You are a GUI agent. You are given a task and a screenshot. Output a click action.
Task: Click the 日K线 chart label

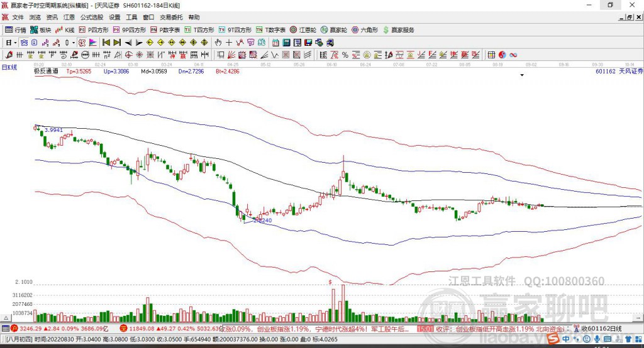tap(9, 67)
